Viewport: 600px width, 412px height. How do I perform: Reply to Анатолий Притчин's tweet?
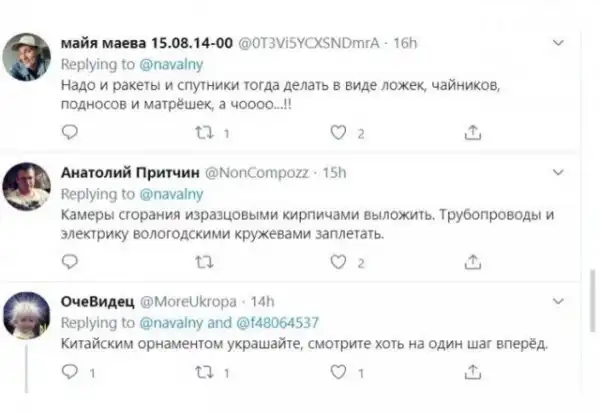pos(69,262)
